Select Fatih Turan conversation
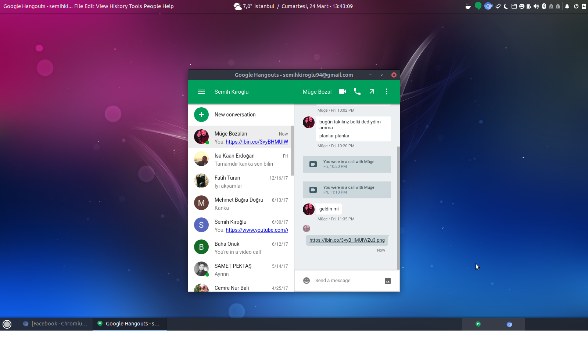 [x=240, y=181]
